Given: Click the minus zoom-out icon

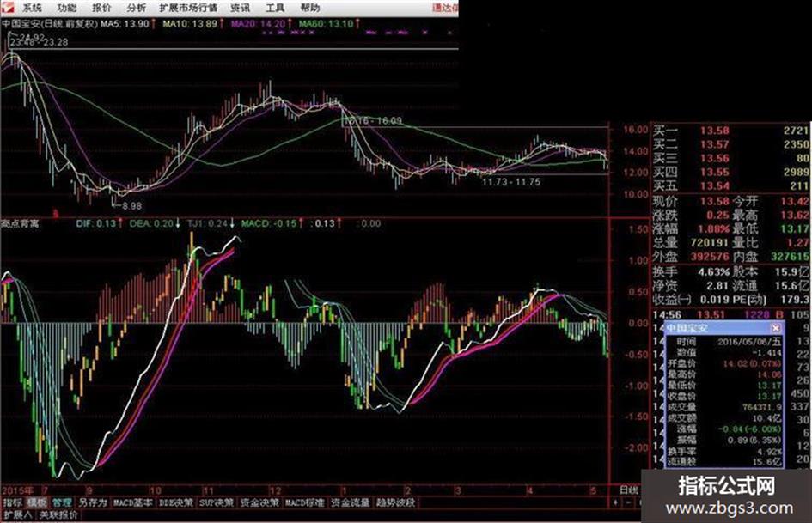Looking at the screenshot, I should coord(628,502).
